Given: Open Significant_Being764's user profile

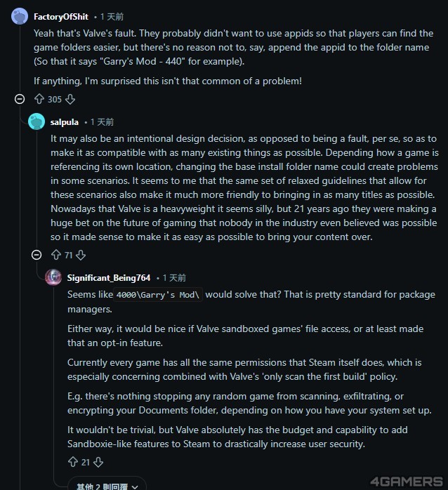Looking at the screenshot, I should pos(109,278).
